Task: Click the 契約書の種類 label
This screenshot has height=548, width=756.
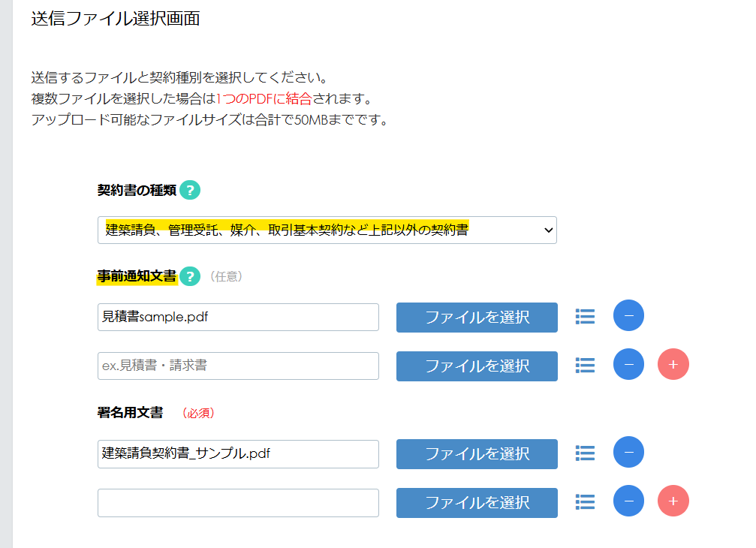Action: 137,191
